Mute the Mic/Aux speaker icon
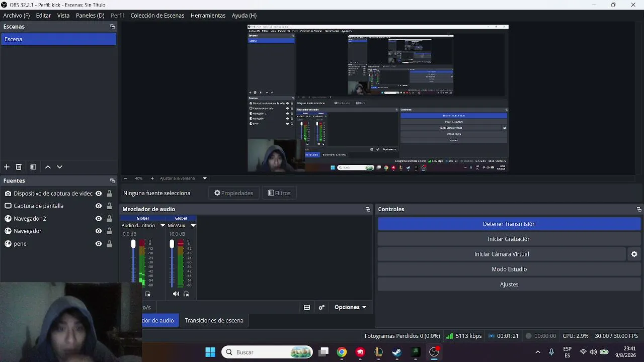This screenshot has width=644, height=362. tap(176, 294)
